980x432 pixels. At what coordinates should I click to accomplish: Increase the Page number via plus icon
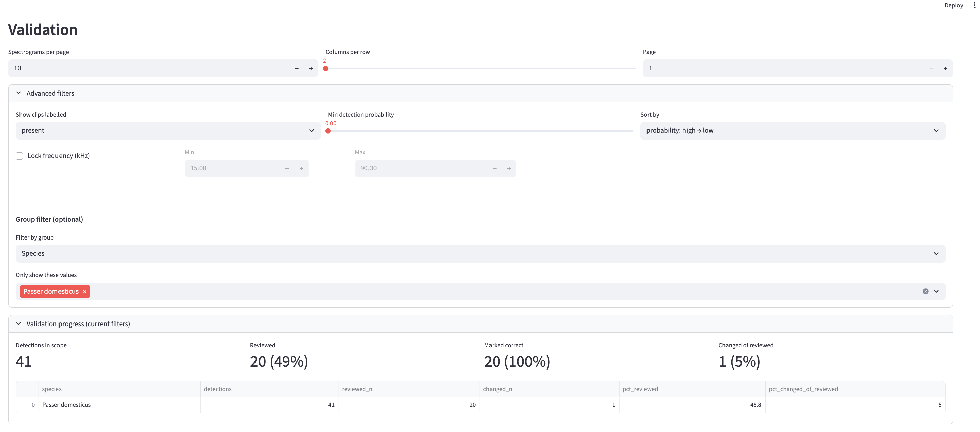[x=946, y=69]
